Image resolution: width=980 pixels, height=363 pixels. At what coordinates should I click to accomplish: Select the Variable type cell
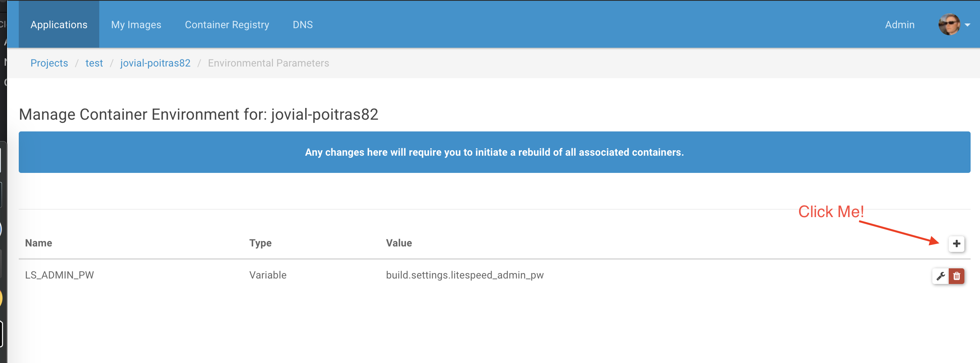click(268, 275)
